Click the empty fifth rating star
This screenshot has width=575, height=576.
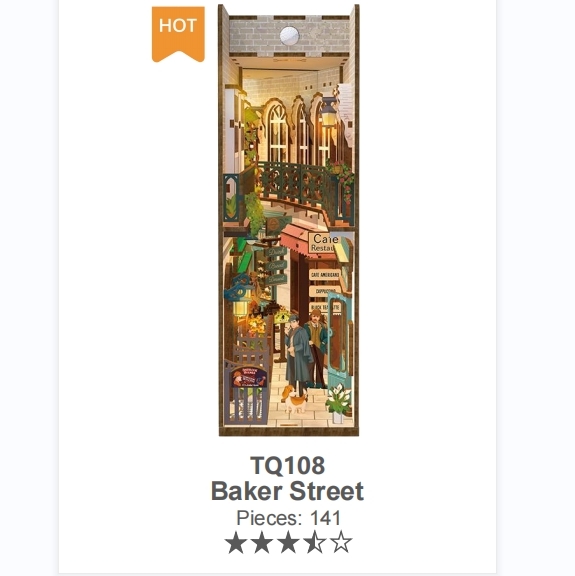[341, 542]
